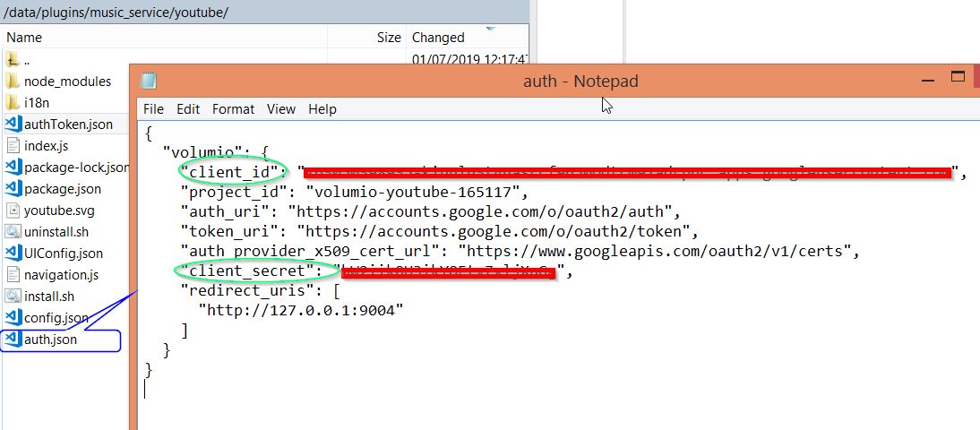Click the "token_uri" key in Notepad
This screenshot has height=430, width=980.
233,231
